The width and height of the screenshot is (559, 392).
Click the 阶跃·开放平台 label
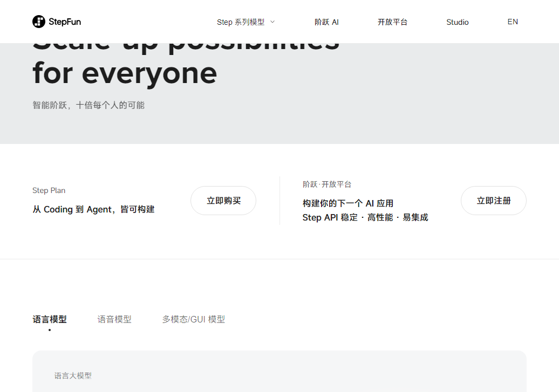click(327, 184)
